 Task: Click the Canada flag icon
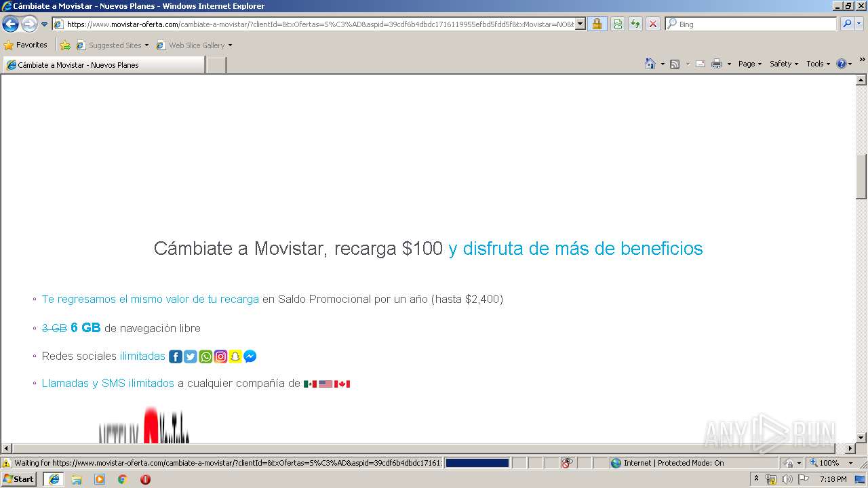coord(342,384)
